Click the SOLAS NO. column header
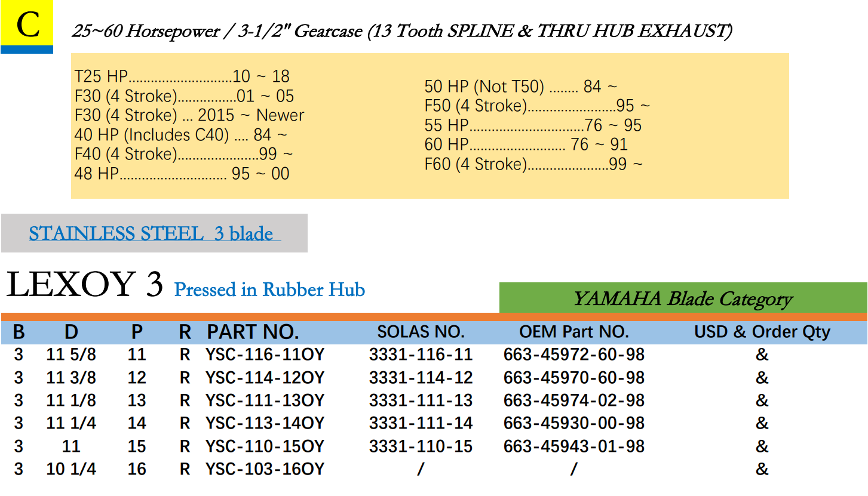Viewport: 868px width, 496px height. [x=421, y=332]
